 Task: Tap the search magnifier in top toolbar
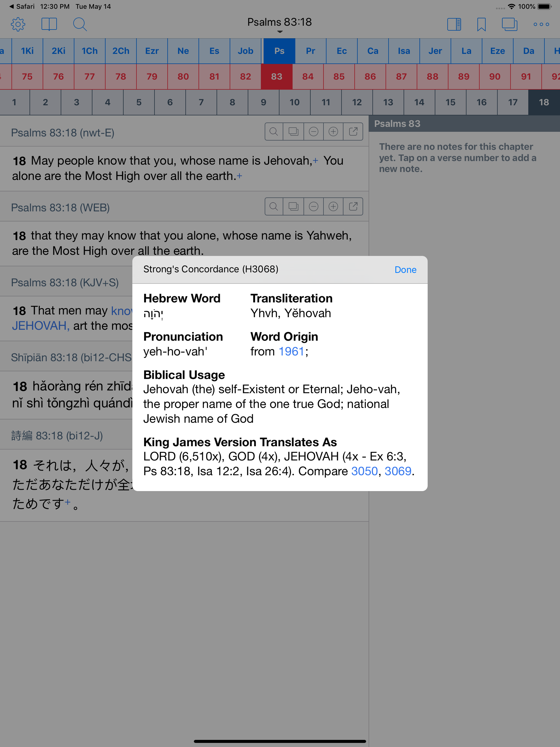coord(80,24)
